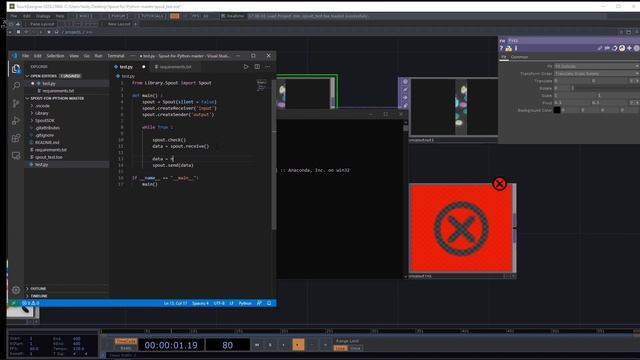The height and width of the screenshot is (360, 640).
Task: Enable TimeCode display mode in timeline
Action: [126, 341]
